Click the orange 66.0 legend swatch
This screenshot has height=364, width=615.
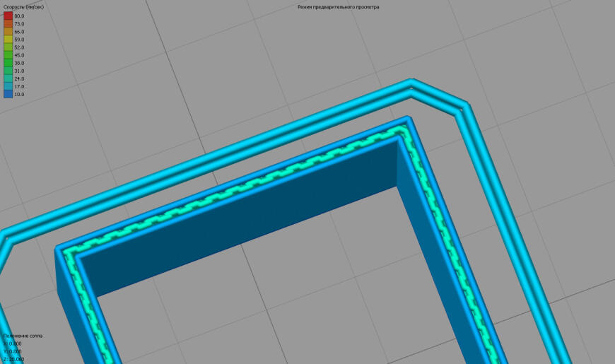8,31
